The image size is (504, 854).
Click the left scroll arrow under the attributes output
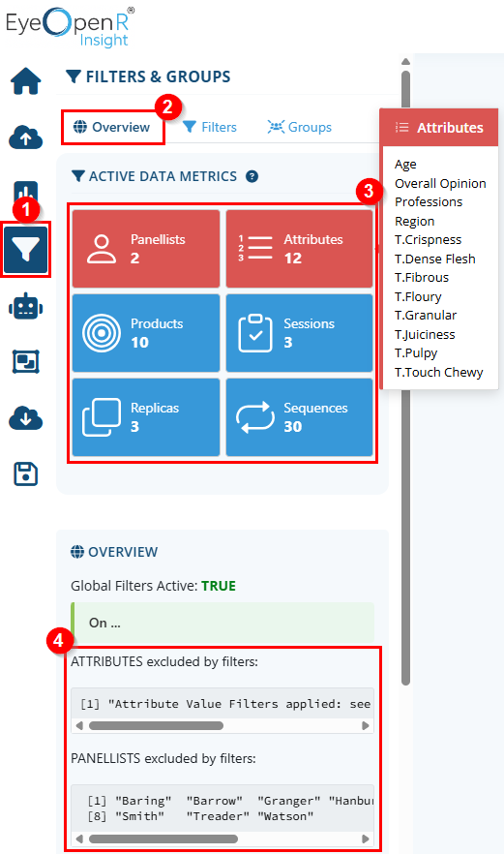coord(79,725)
